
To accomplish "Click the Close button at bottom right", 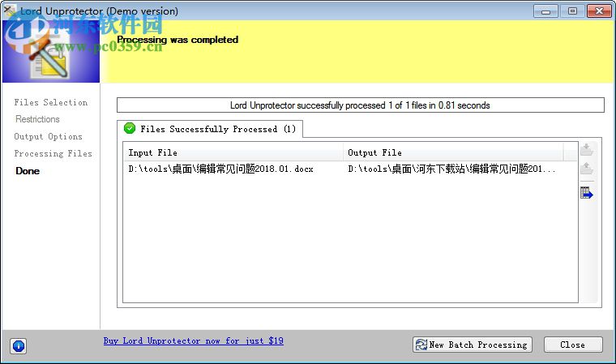I will [573, 345].
